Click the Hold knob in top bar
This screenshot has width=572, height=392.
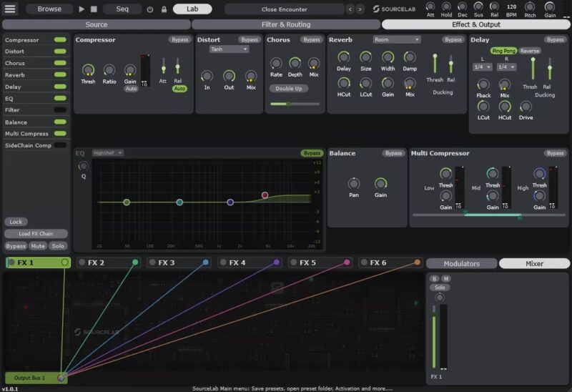pos(446,6)
